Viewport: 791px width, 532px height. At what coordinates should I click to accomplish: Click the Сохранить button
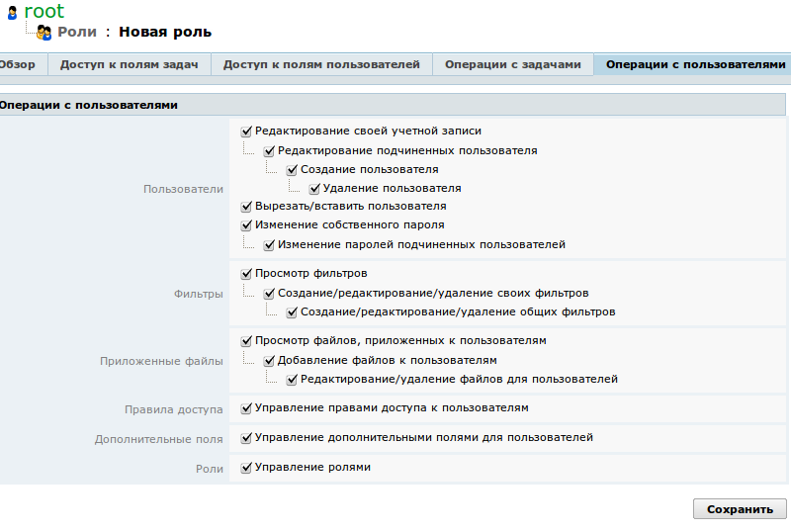tap(740, 509)
